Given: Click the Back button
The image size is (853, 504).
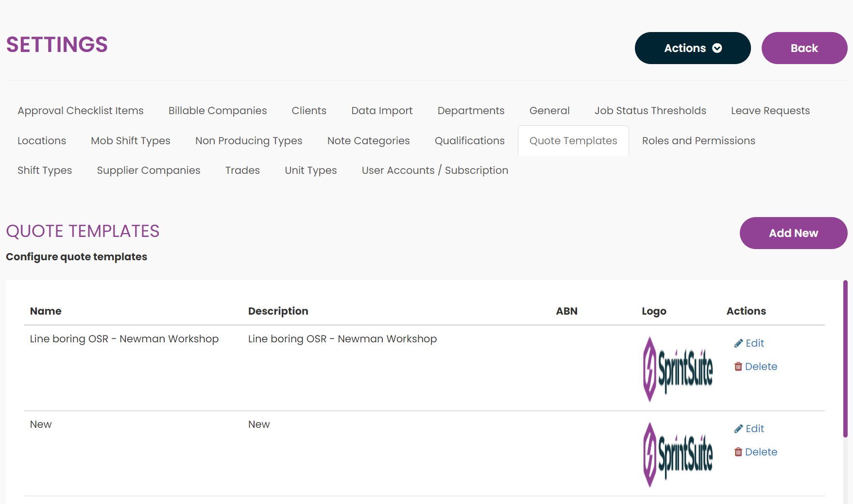Looking at the screenshot, I should 804,48.
